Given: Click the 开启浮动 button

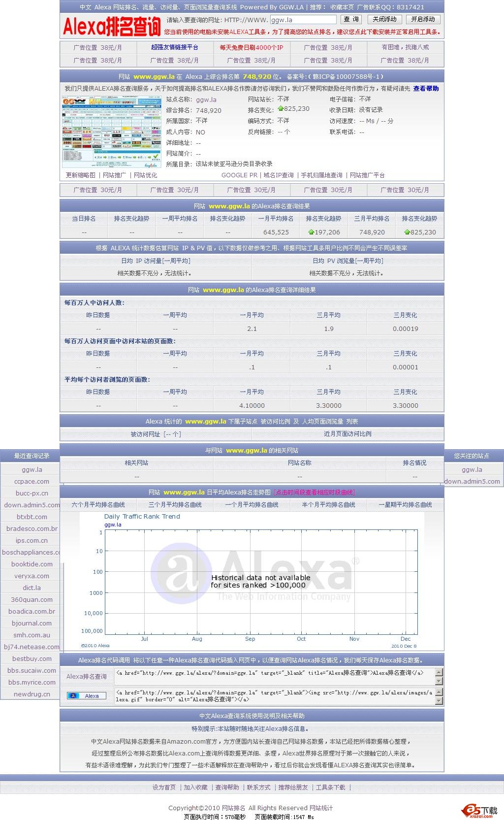Looking at the screenshot, I should coord(423,19).
